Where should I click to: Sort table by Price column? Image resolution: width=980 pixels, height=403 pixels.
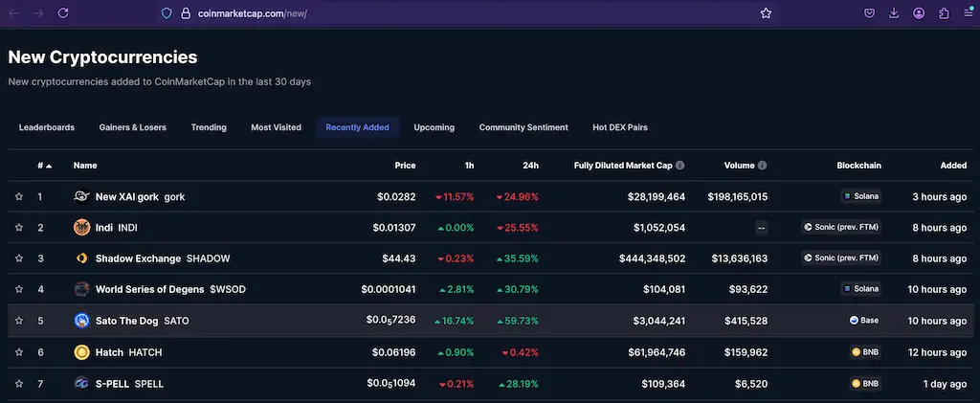click(x=405, y=166)
